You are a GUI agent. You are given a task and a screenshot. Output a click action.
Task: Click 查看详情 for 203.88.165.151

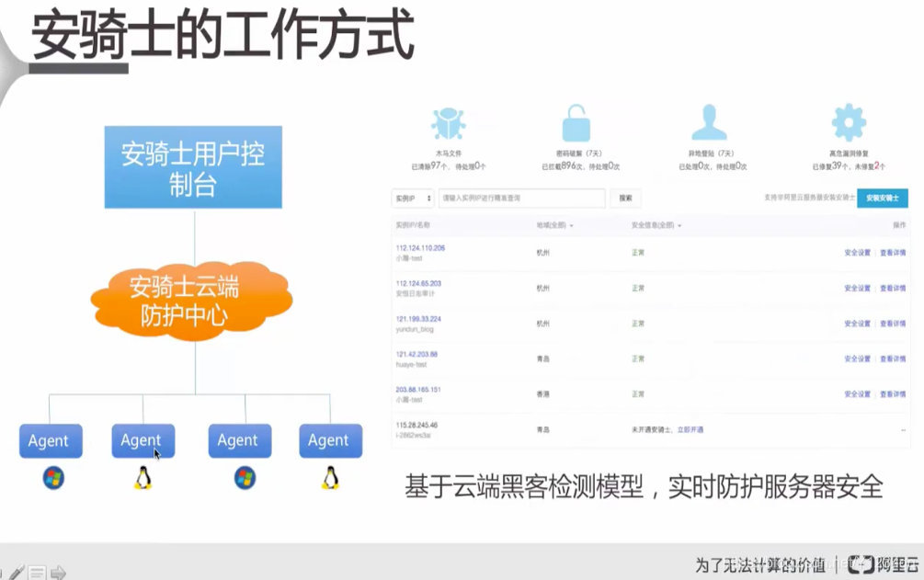(x=893, y=393)
